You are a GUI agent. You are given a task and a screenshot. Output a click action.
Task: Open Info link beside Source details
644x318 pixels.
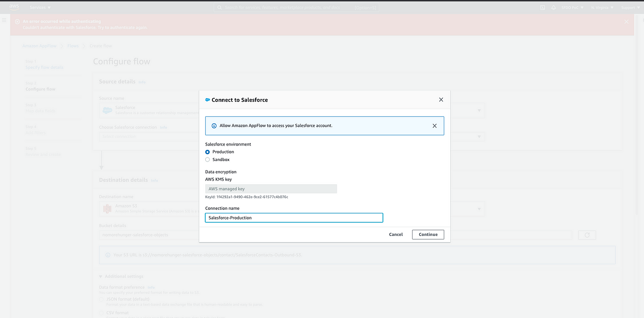(142, 82)
